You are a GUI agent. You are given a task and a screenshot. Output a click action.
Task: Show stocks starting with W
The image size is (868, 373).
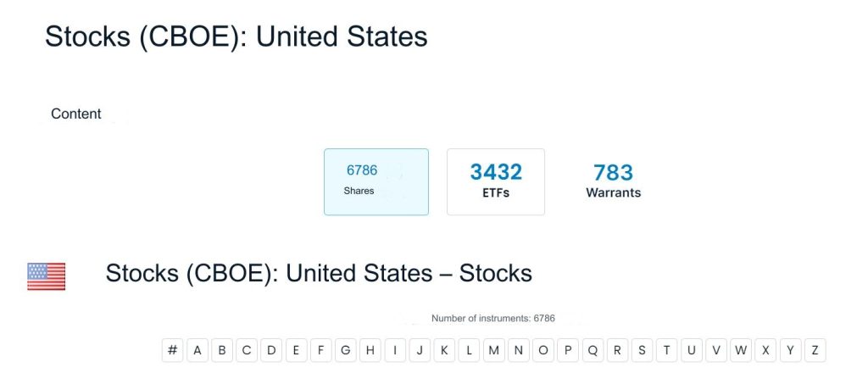point(741,350)
